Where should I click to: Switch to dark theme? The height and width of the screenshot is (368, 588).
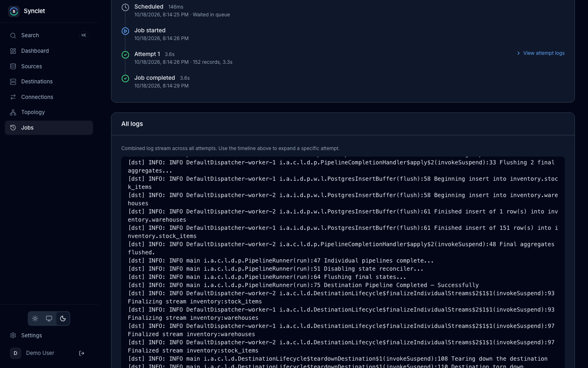pos(63,319)
